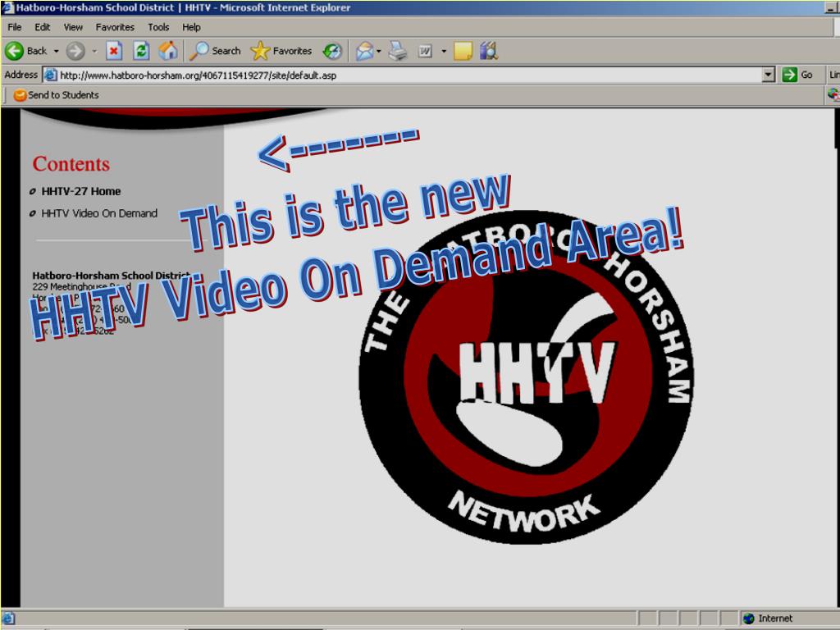Refresh the page with green arrows icon
The width and height of the screenshot is (840, 630).
pyautogui.click(x=141, y=51)
